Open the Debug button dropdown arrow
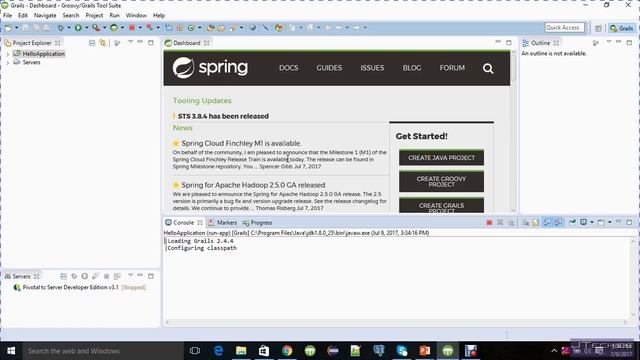Viewport: 640px width, 360px height. (x=69, y=28)
